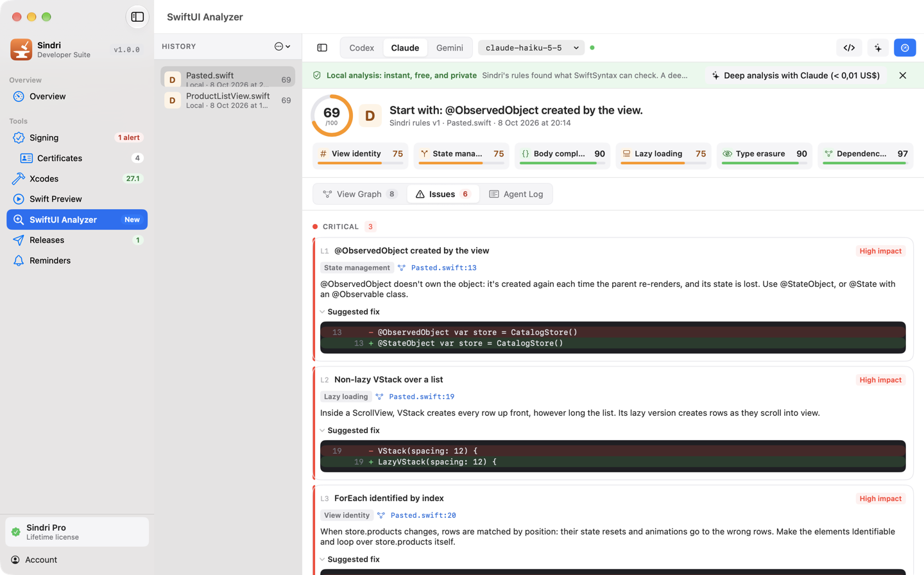
Task: Open the Account entry
Action: point(77,560)
